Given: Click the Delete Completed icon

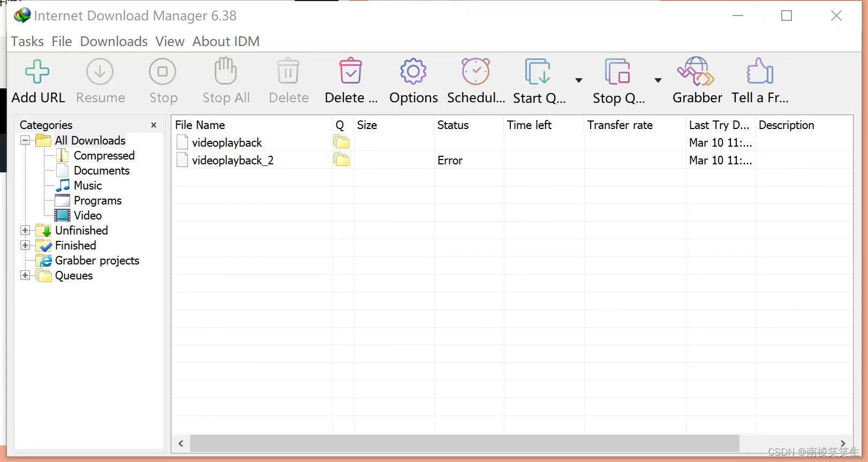Looking at the screenshot, I should coord(351,71).
